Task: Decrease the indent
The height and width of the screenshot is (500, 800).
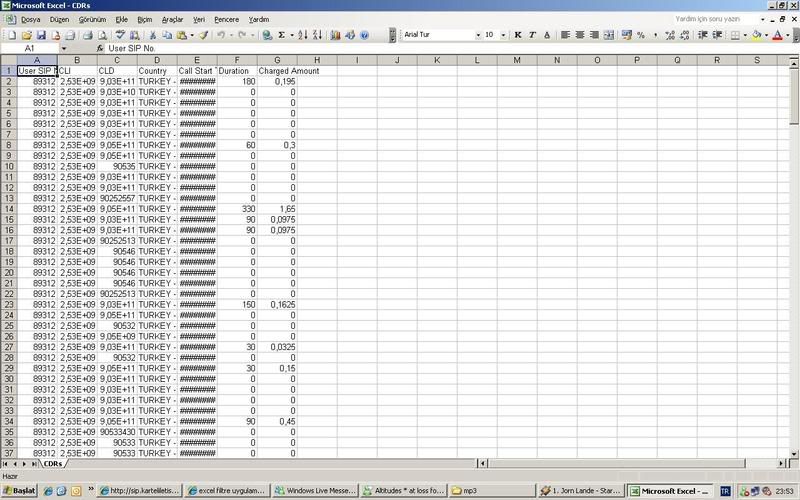Action: 703,35
